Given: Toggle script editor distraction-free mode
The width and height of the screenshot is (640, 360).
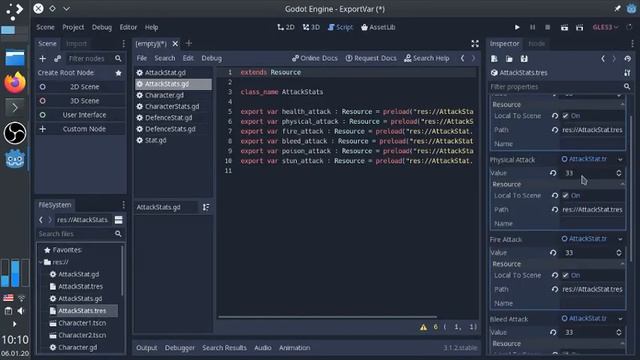Looking at the screenshot, I should click(475, 43).
